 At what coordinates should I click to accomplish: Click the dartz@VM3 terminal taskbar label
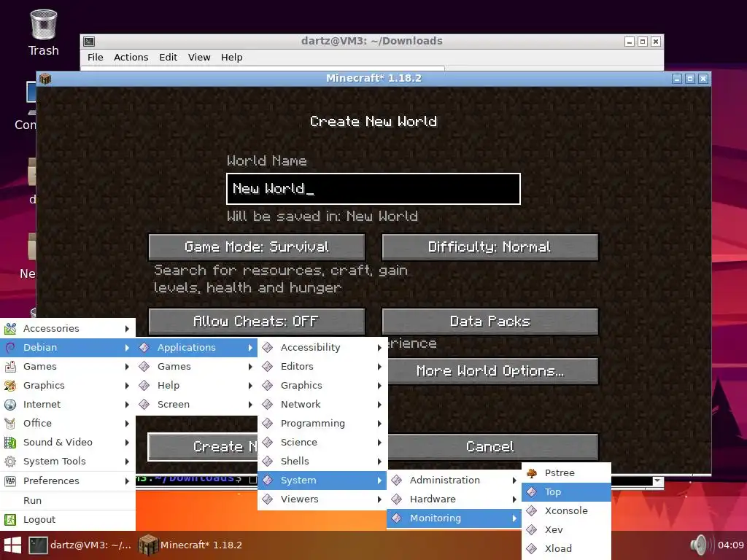point(90,545)
